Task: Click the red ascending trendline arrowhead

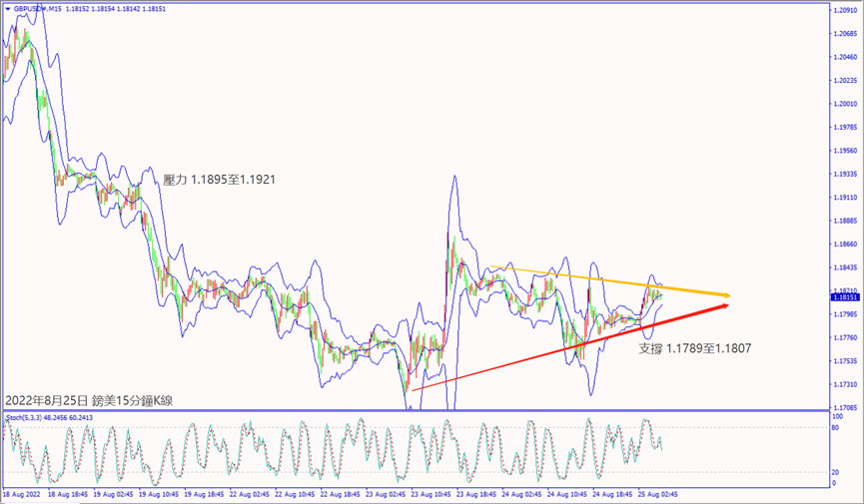Action: tap(727, 304)
